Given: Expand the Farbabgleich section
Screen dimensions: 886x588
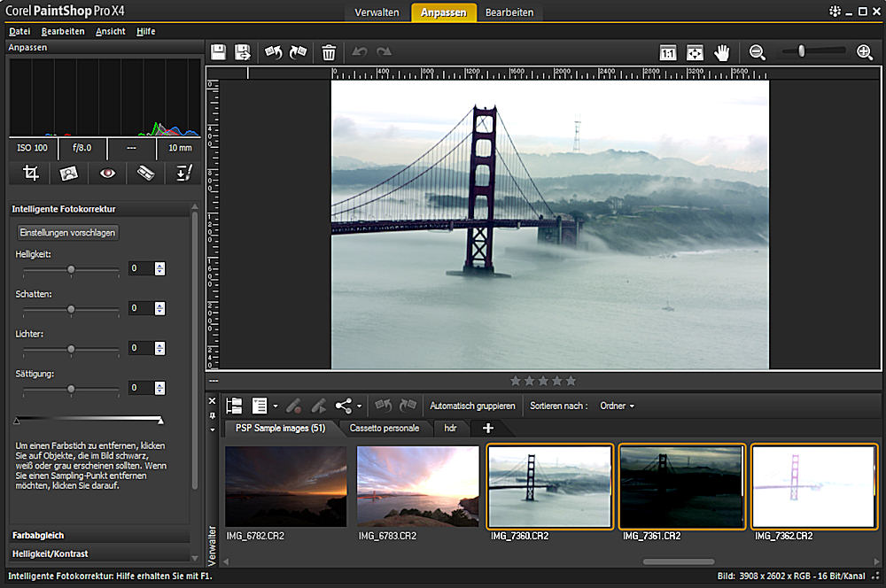Looking at the screenshot, I should tap(99, 536).
